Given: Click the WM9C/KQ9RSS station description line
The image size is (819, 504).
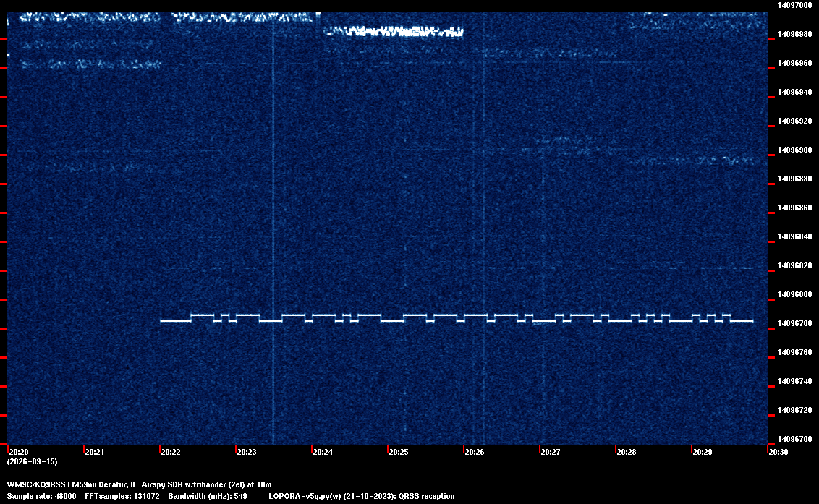Looking at the screenshot, I should tap(139, 484).
